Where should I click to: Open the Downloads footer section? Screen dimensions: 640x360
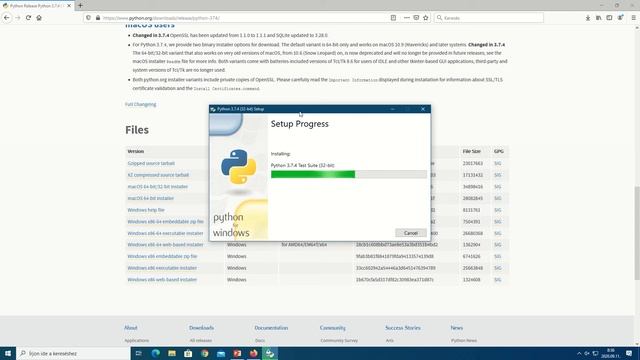[201, 328]
